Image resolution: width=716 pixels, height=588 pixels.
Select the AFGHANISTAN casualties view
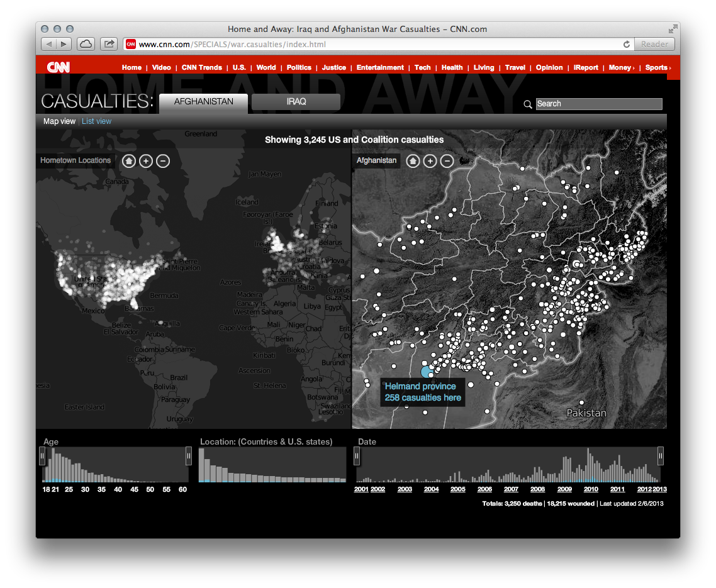(203, 101)
